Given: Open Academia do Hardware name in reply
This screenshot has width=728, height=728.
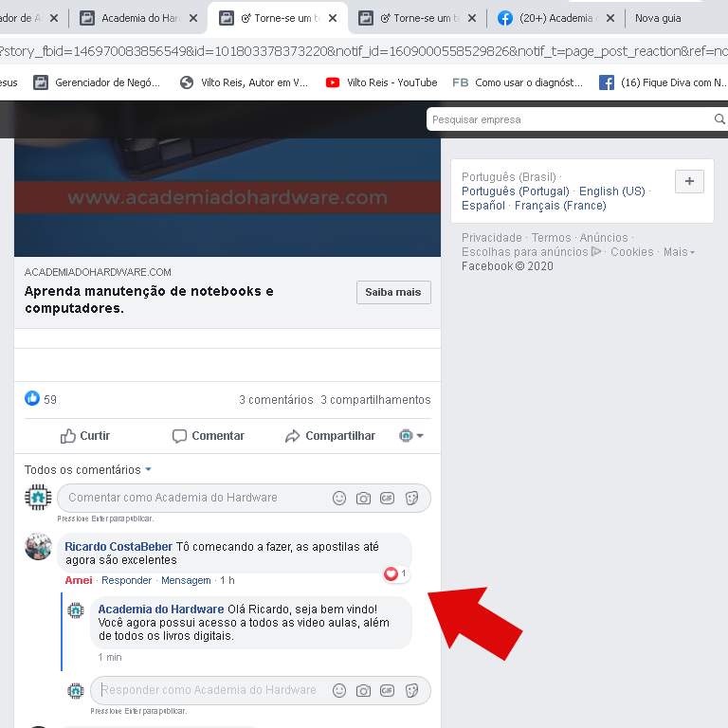Looking at the screenshot, I should (x=161, y=610).
